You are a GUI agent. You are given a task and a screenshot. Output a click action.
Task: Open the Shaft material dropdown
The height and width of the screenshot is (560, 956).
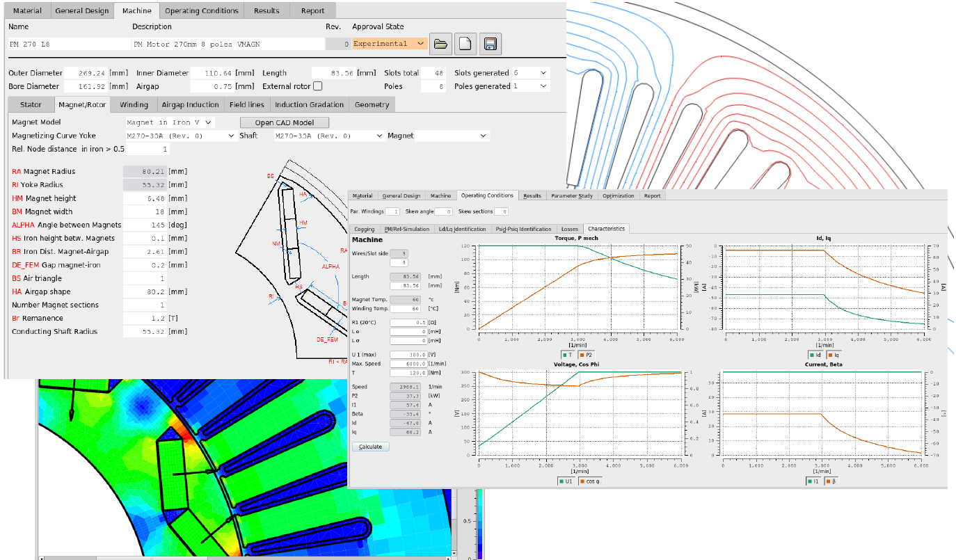click(x=328, y=136)
